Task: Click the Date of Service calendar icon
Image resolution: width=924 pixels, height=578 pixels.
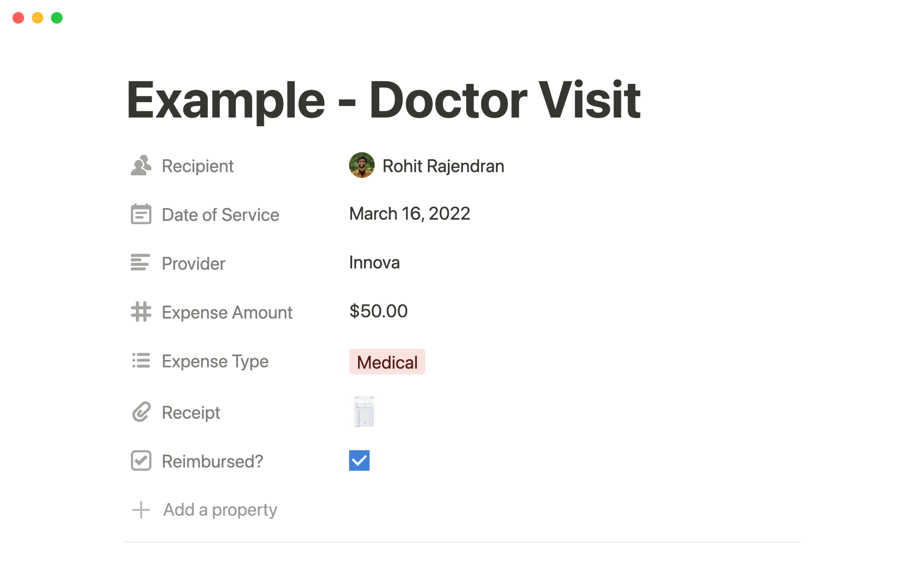Action: (x=141, y=214)
